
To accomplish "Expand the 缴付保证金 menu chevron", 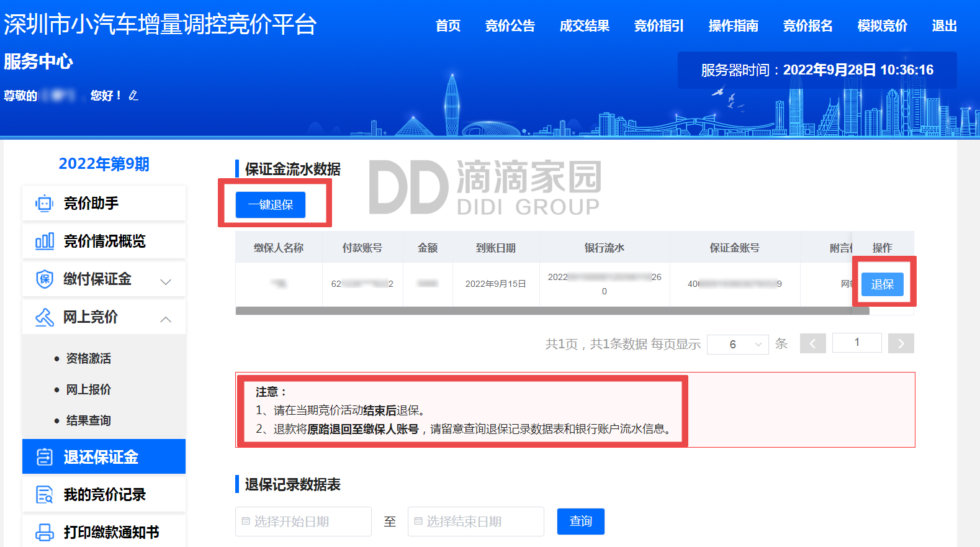I will pos(166,281).
